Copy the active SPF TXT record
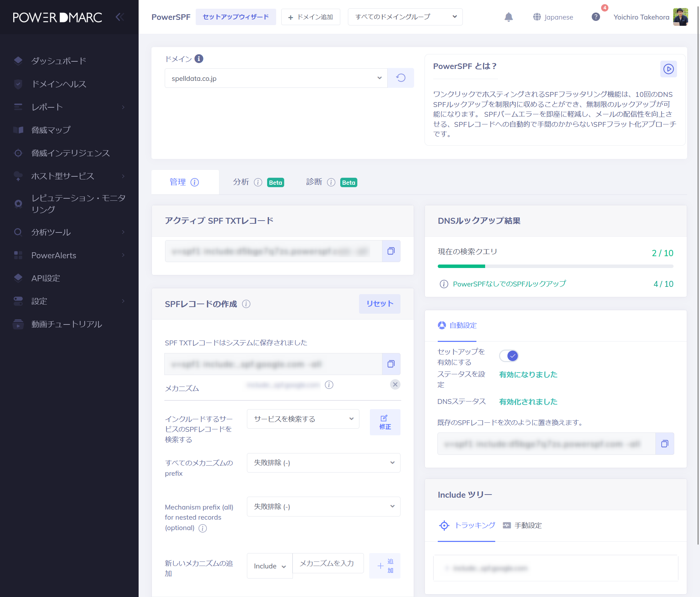Image resolution: width=700 pixels, height=597 pixels. [391, 251]
